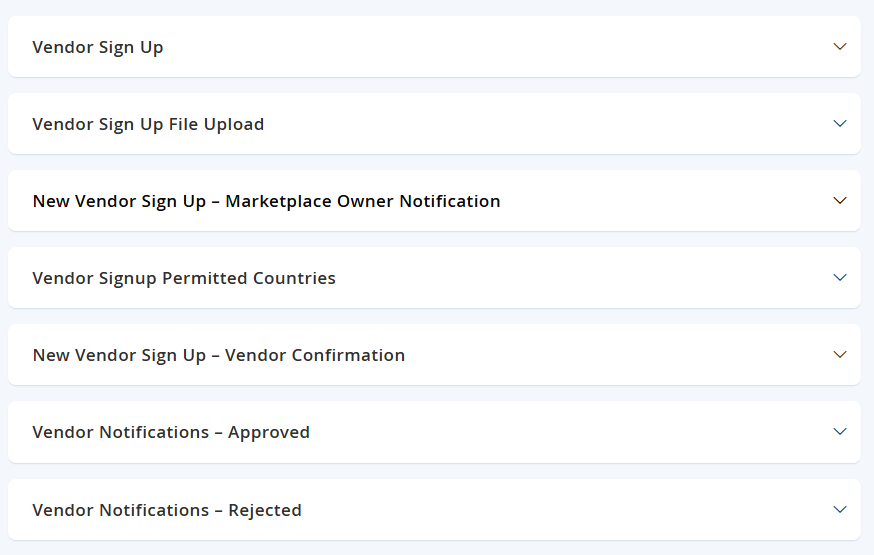874x555 pixels.
Task: Open Marketplace Owner Notification chevron arrow
Action: [x=839, y=201]
